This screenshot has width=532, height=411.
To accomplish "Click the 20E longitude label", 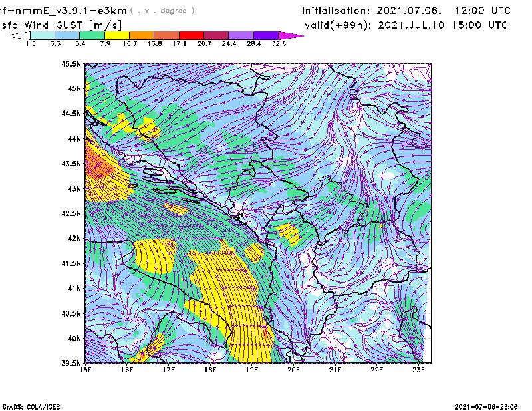I will click(293, 370).
